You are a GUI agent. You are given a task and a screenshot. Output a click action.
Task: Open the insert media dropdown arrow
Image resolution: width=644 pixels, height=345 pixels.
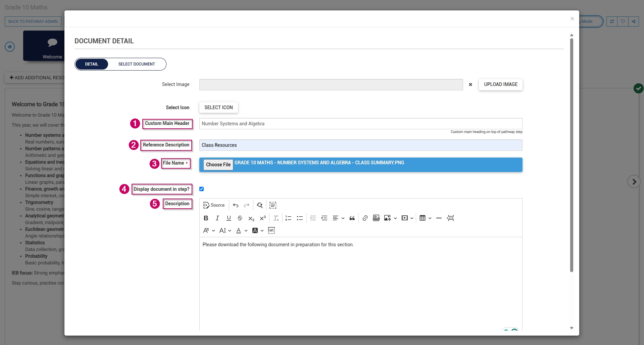coord(412,218)
